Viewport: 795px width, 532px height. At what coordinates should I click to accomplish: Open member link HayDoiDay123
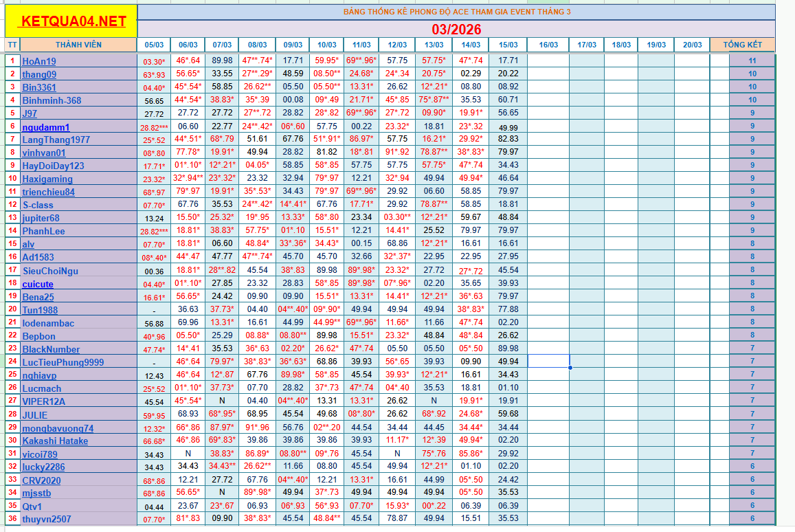click(x=53, y=166)
